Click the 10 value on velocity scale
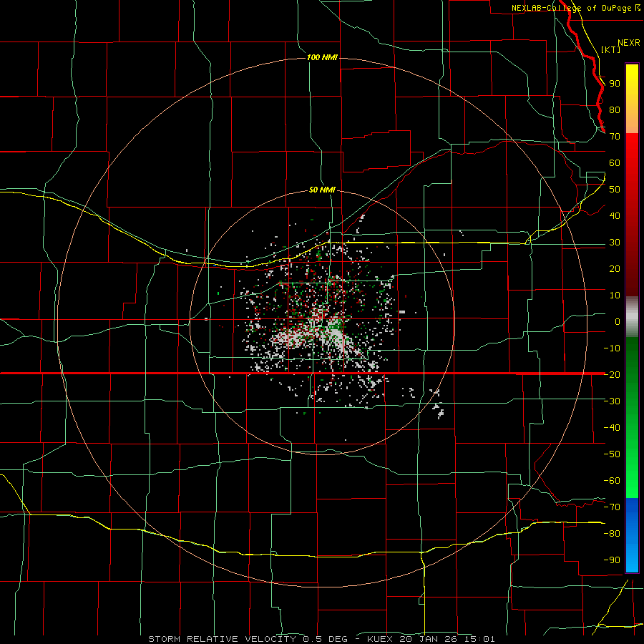This screenshot has height=644, width=644. tap(615, 296)
